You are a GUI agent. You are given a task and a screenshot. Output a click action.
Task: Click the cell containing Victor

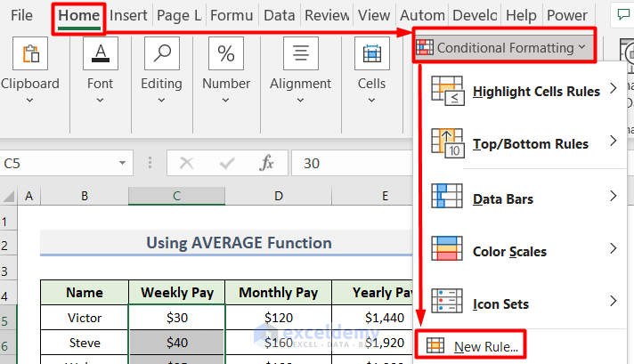[84, 318]
